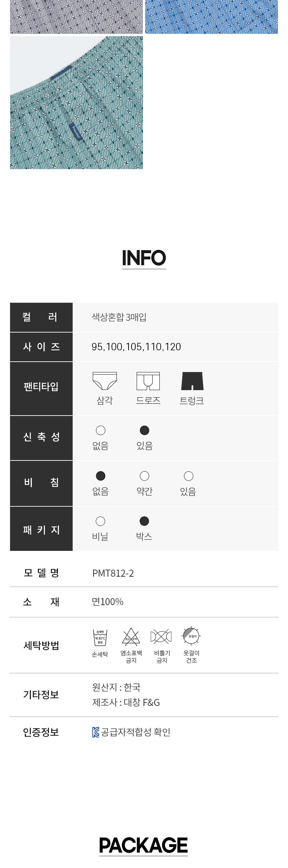Click the 공급자적합성 확인 certification text

136,732
